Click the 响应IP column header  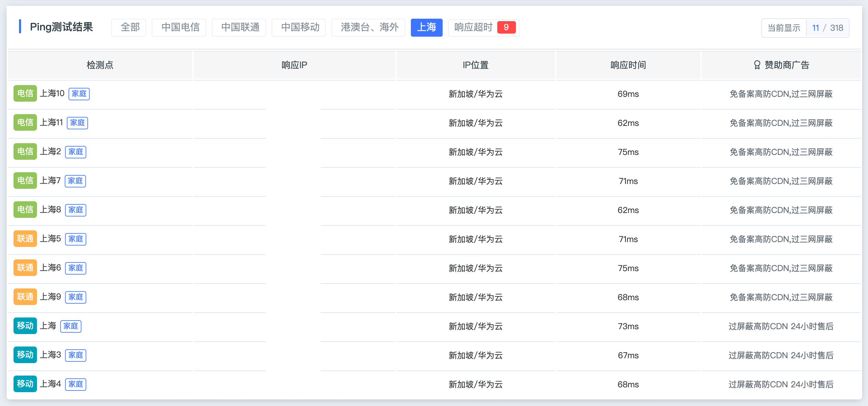coord(294,65)
